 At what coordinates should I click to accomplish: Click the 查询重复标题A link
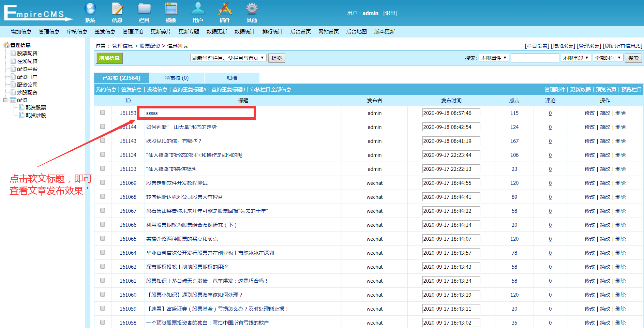click(189, 89)
